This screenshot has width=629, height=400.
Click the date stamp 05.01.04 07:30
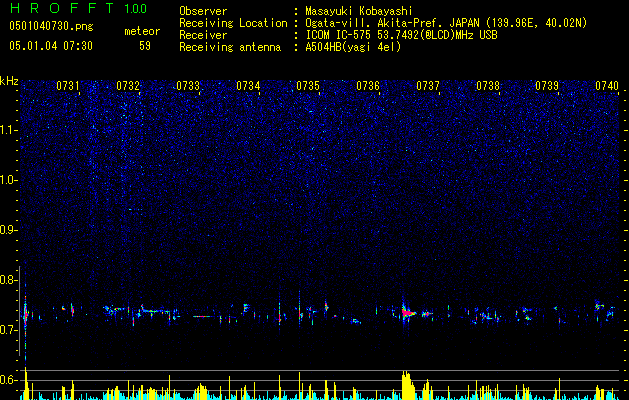(51, 46)
